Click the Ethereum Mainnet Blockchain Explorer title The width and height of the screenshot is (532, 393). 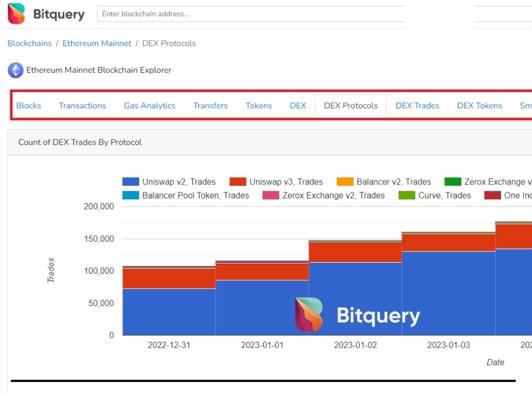point(99,70)
